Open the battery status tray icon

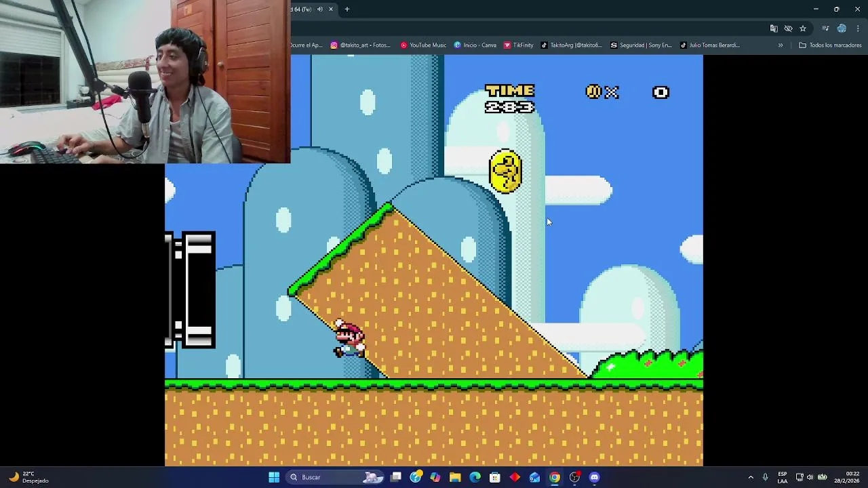(821, 477)
